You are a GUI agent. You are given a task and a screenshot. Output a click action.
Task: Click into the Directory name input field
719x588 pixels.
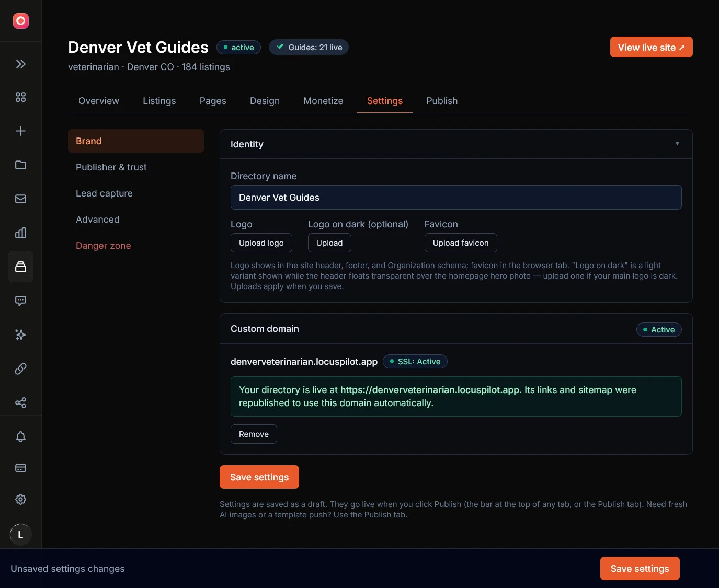(x=456, y=198)
